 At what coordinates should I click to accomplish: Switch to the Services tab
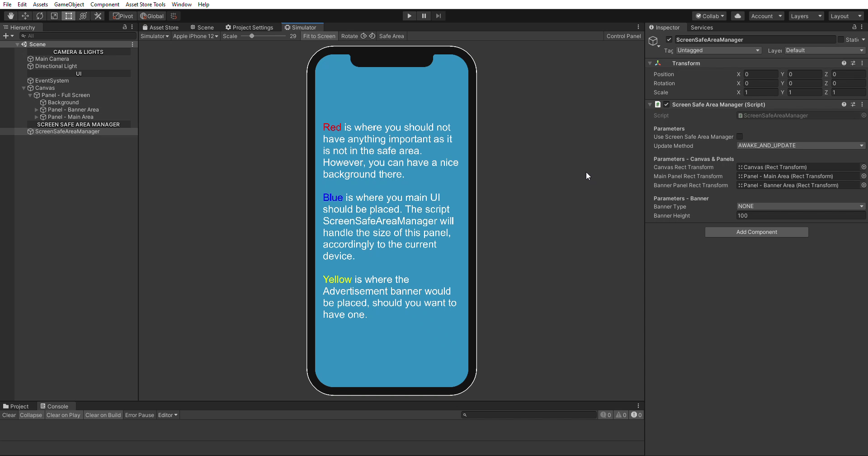click(x=702, y=27)
